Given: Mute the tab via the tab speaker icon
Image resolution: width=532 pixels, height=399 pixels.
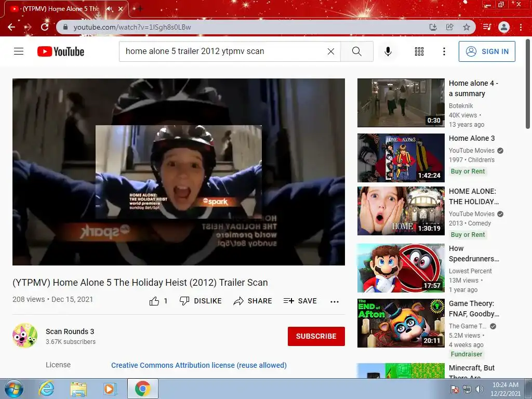Looking at the screenshot, I should [109, 9].
